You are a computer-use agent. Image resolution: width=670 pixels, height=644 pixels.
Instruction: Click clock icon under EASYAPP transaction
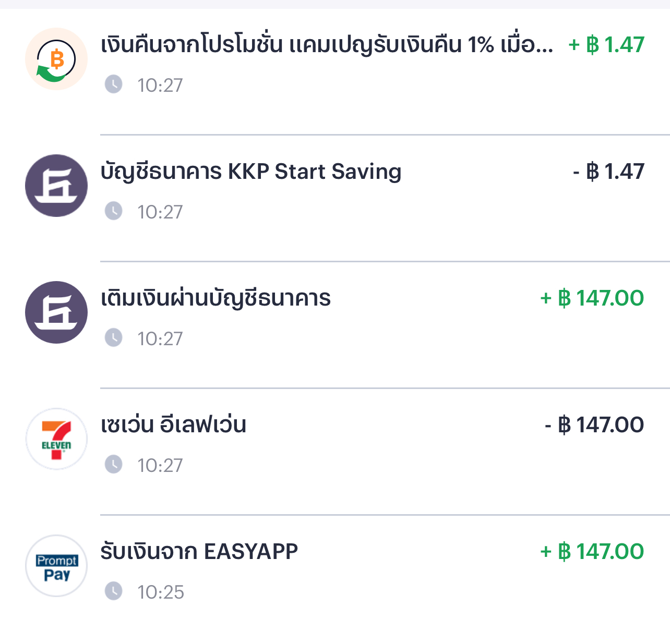(x=113, y=591)
